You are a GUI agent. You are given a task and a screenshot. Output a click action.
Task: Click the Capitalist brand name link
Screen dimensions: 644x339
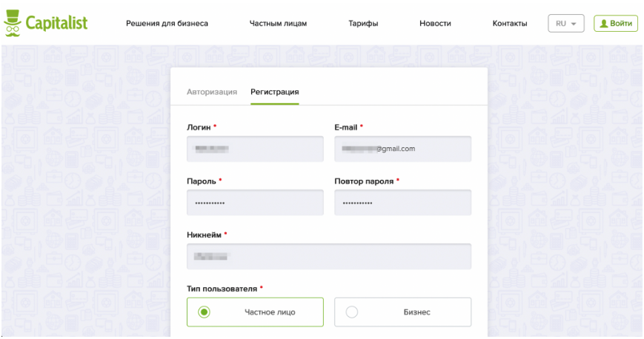(x=56, y=23)
